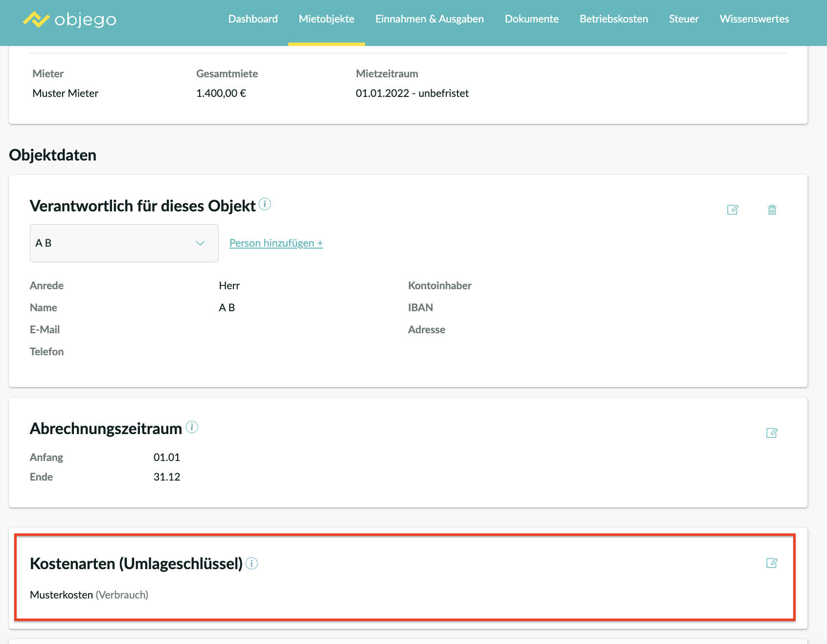Edit the Abrechnungszeitraum section
The width and height of the screenshot is (827, 644).
(x=772, y=433)
